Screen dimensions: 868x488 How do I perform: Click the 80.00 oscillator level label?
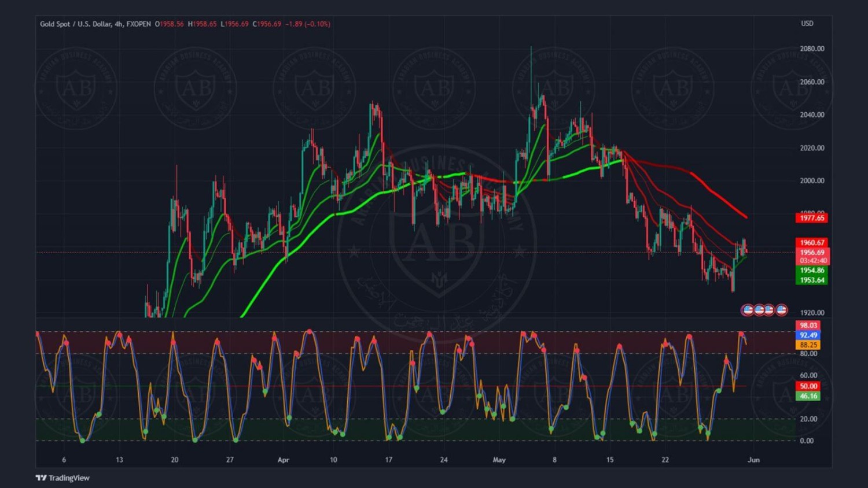808,353
